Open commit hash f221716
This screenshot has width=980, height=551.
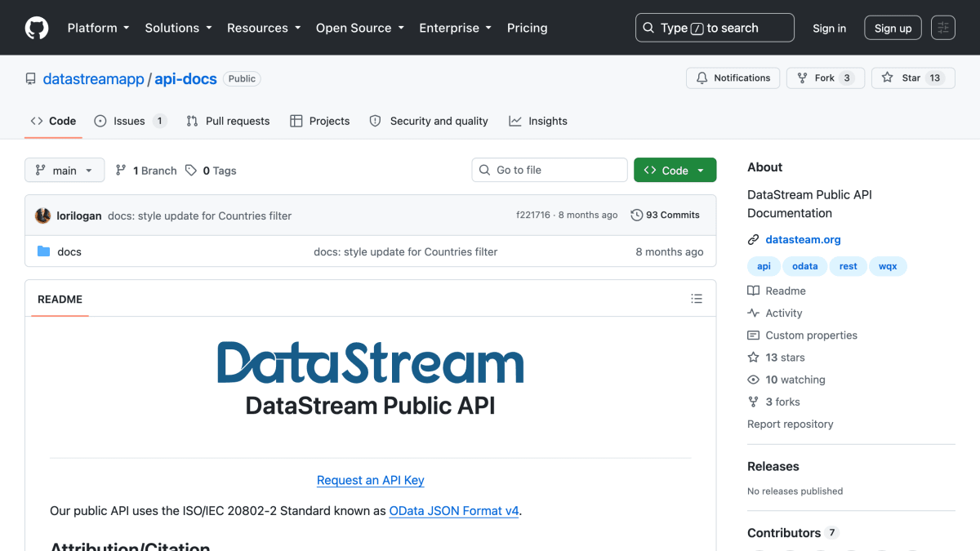tap(533, 216)
